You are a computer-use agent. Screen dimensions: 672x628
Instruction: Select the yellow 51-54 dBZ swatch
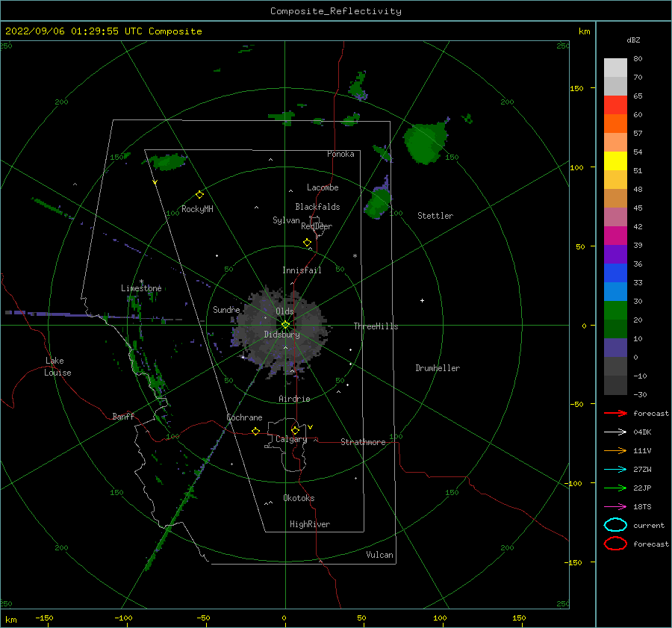[615, 161]
